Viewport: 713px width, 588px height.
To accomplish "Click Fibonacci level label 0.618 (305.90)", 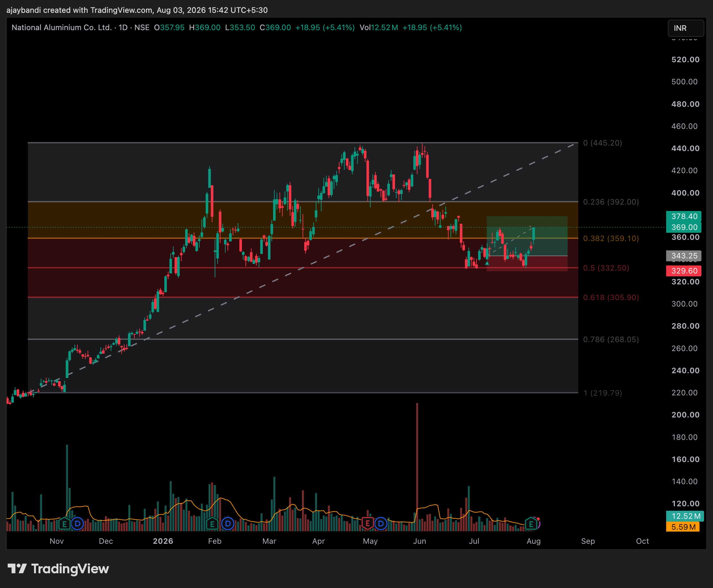I will (x=611, y=298).
